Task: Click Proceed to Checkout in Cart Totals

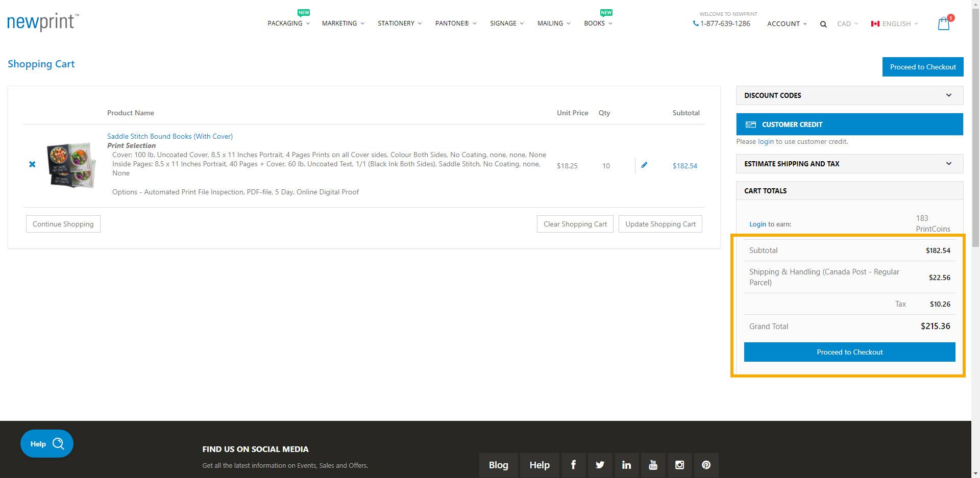Action: (x=849, y=351)
